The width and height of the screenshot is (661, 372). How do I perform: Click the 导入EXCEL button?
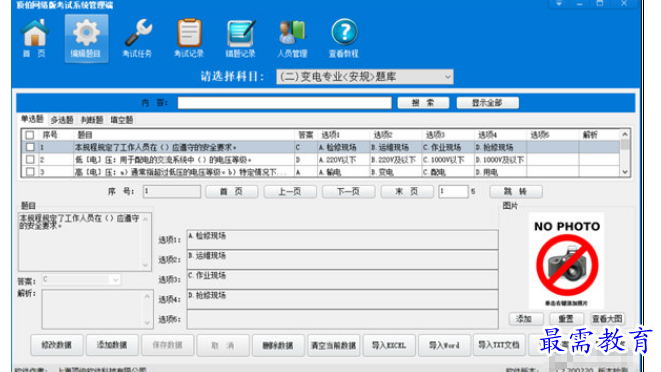389,345
